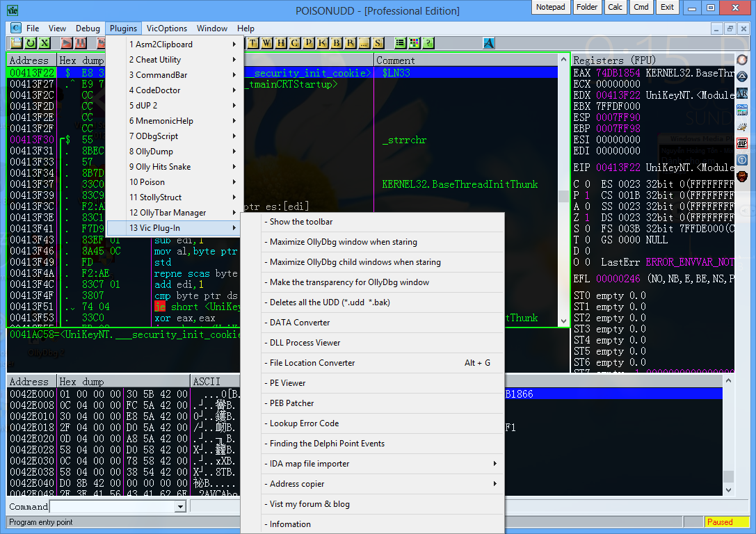Click the brown face icon in right sidebar
The image size is (756, 534).
[x=742, y=177]
